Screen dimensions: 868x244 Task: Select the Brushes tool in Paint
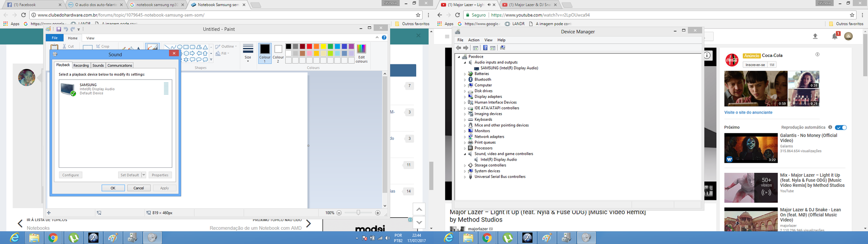coord(152,47)
